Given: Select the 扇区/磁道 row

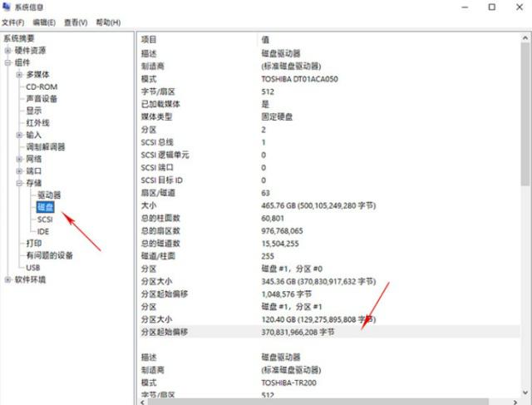Looking at the screenshot, I should (x=329, y=193).
